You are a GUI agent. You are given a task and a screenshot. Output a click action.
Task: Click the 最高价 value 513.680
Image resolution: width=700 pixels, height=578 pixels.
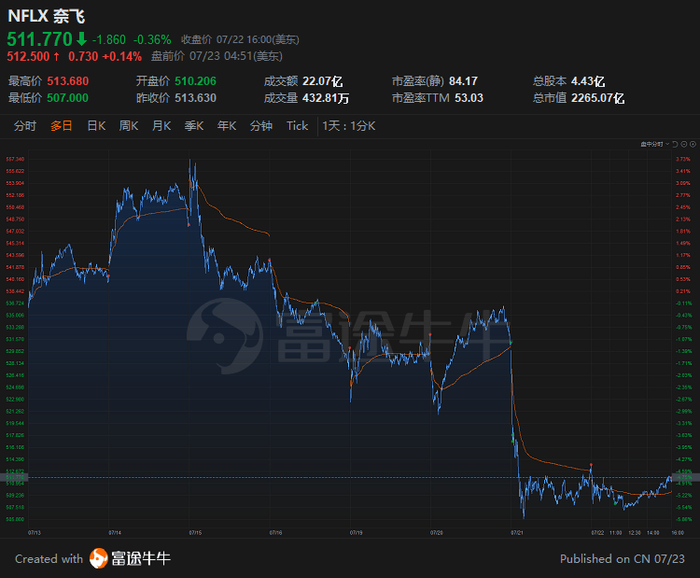(x=68, y=81)
